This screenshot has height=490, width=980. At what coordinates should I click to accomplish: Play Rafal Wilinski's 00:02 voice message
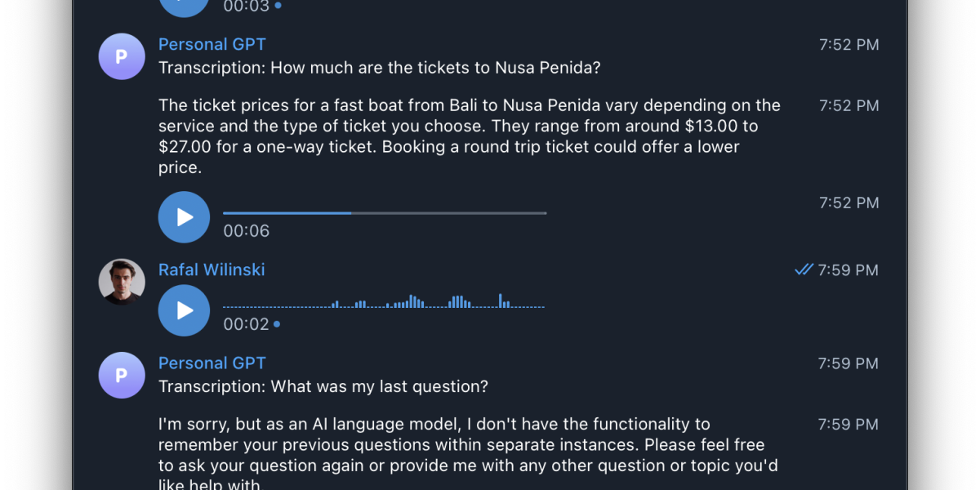(184, 310)
